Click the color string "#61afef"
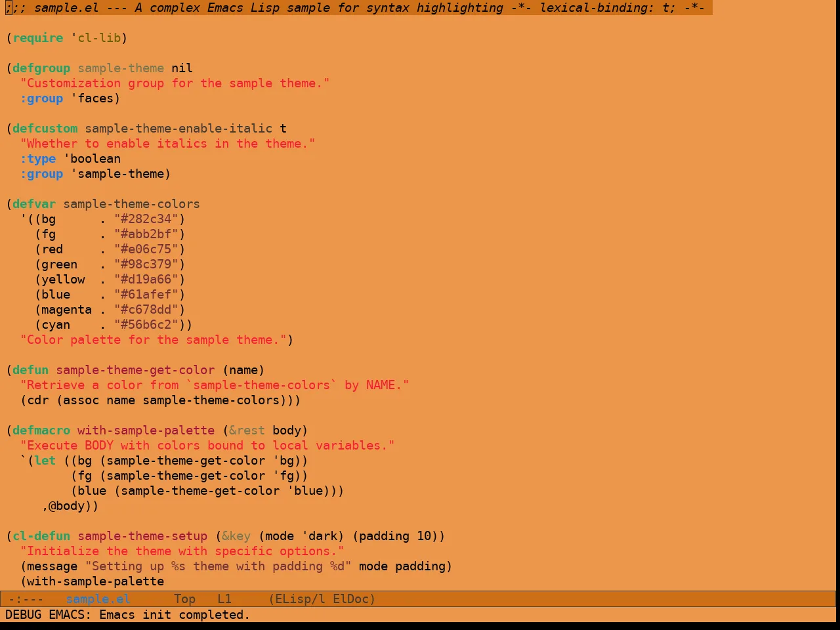The image size is (840, 630). 146,295
